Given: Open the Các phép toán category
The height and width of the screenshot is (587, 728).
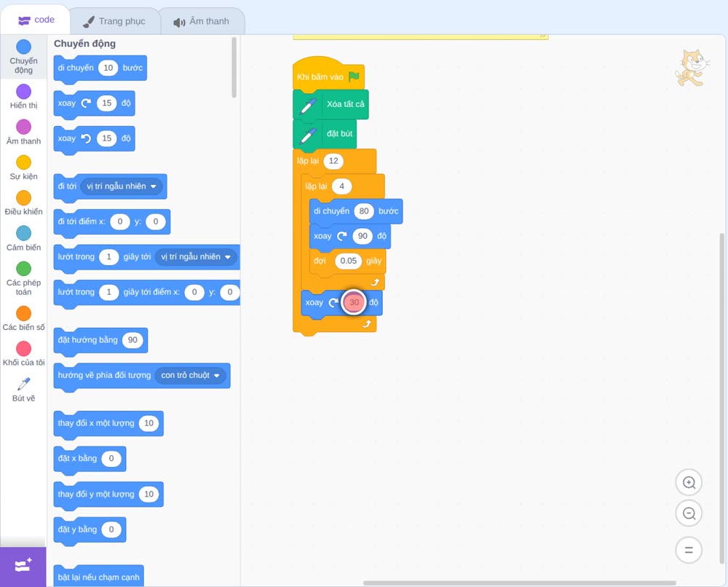Looking at the screenshot, I should [23, 279].
